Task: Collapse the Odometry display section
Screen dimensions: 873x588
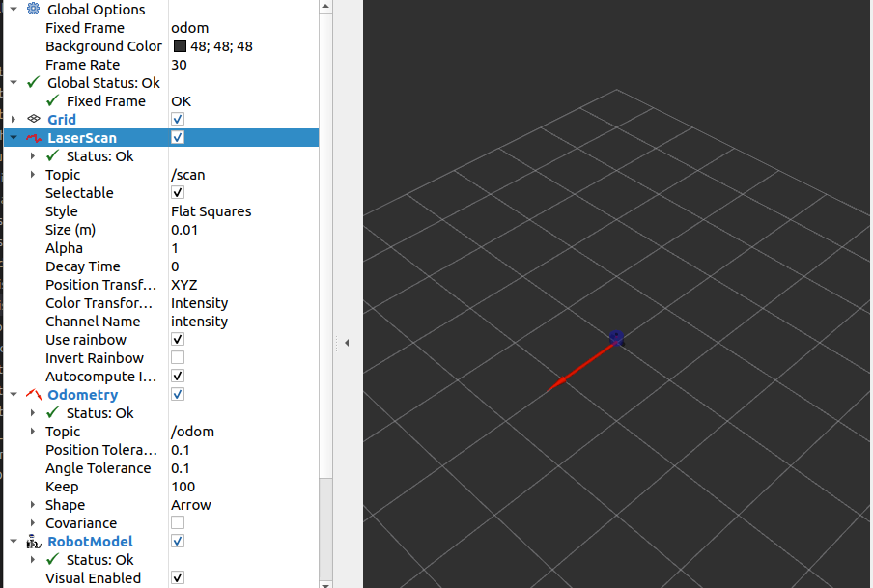Action: tap(14, 394)
